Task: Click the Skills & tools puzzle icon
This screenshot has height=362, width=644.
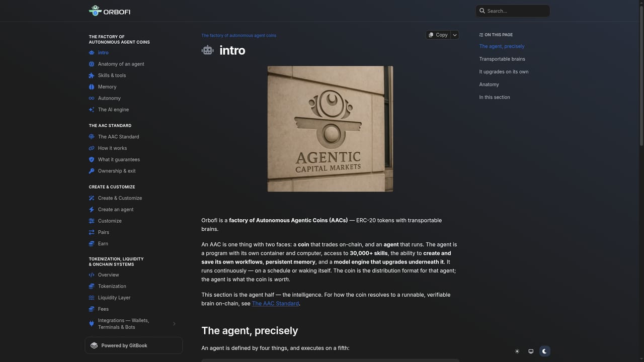Action: coord(92,75)
